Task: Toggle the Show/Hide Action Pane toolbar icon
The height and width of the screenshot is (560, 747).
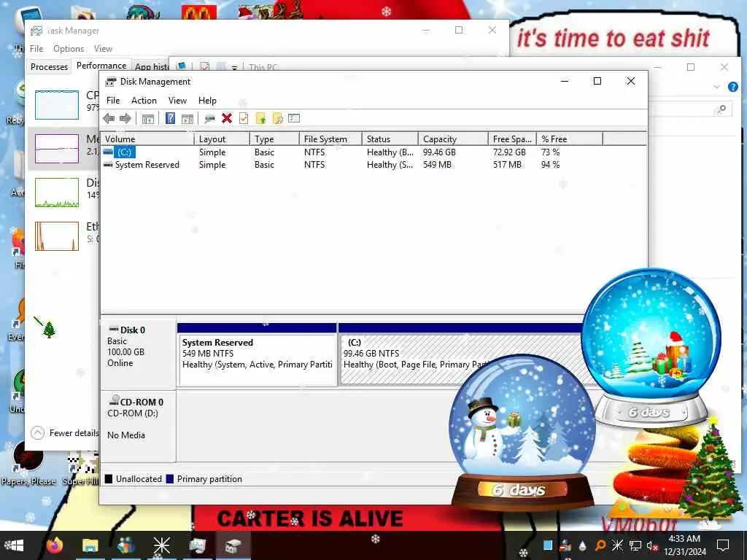Action: click(x=187, y=119)
